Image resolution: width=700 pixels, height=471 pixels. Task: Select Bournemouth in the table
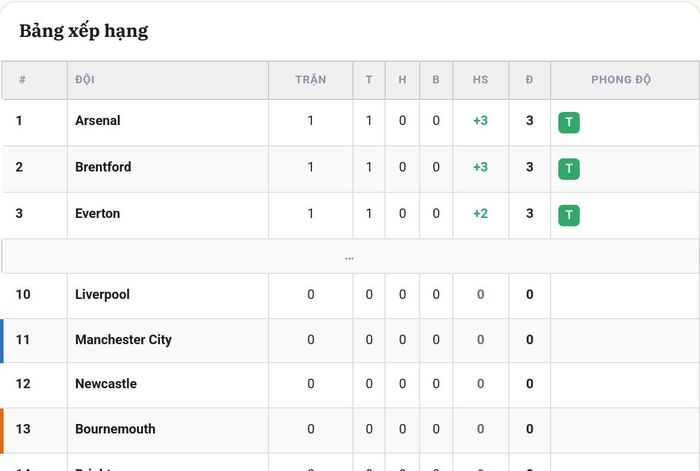(115, 429)
